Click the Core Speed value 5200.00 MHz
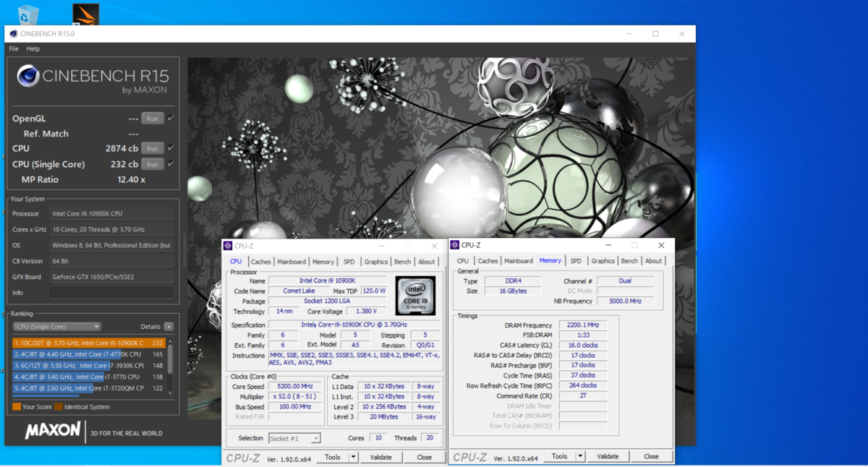The height and width of the screenshot is (467, 868). (x=295, y=387)
